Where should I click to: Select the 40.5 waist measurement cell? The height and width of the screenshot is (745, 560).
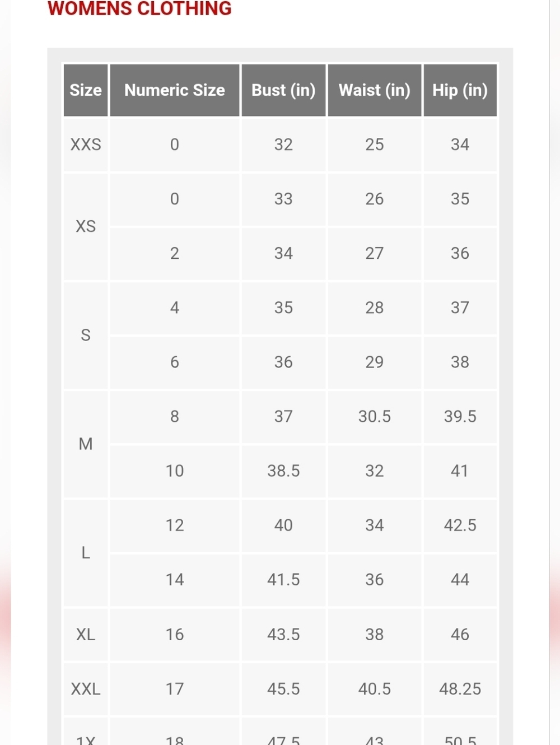375,688
